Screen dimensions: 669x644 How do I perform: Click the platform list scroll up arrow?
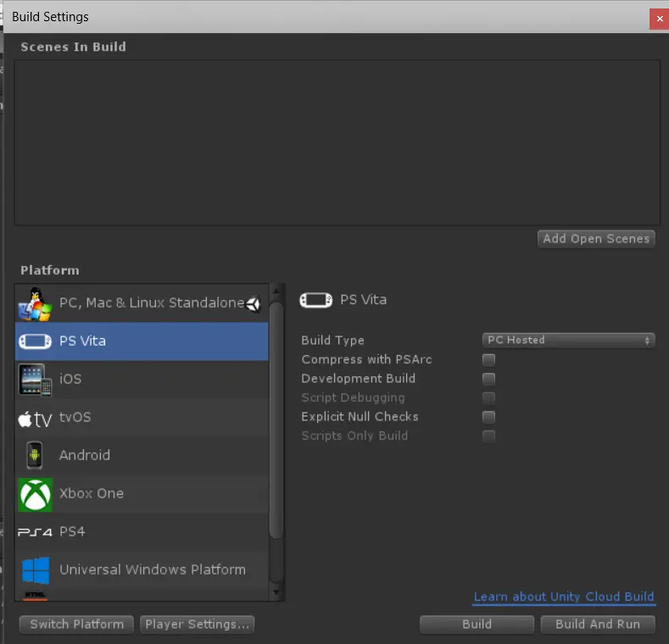tap(276, 291)
